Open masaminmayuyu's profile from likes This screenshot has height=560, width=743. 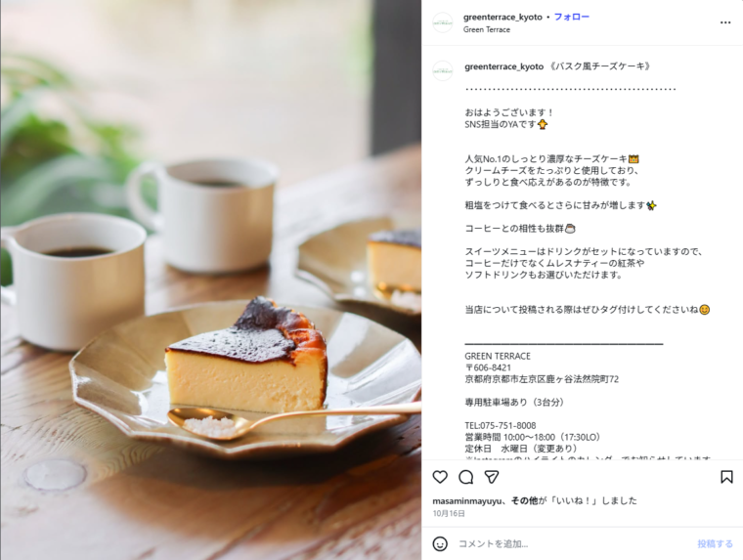point(467,500)
